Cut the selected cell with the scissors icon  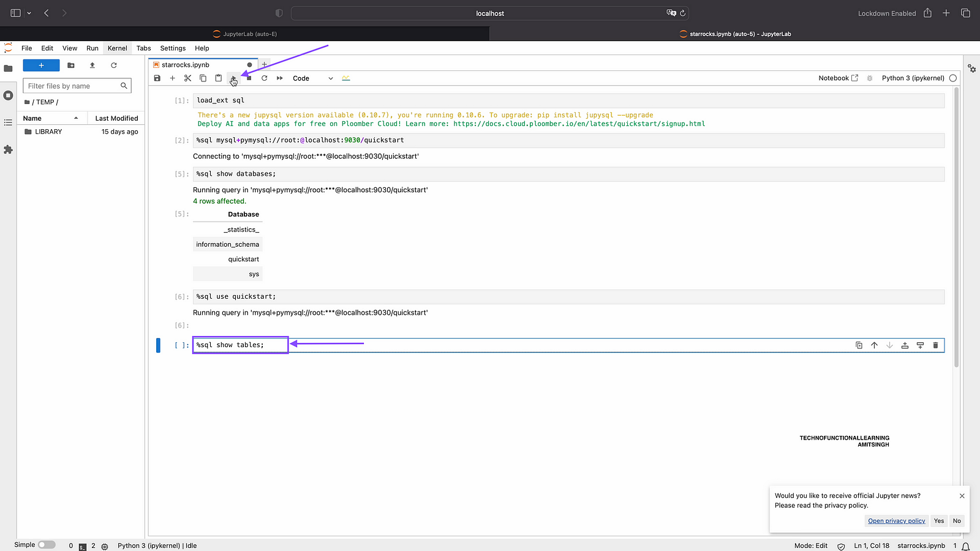click(187, 78)
